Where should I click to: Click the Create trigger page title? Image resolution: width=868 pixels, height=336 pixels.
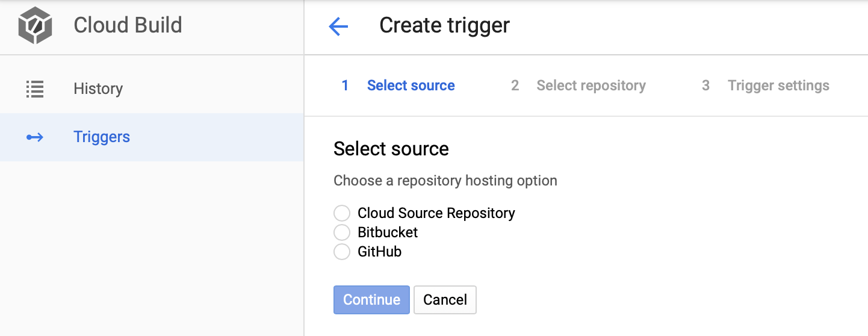[x=444, y=26]
